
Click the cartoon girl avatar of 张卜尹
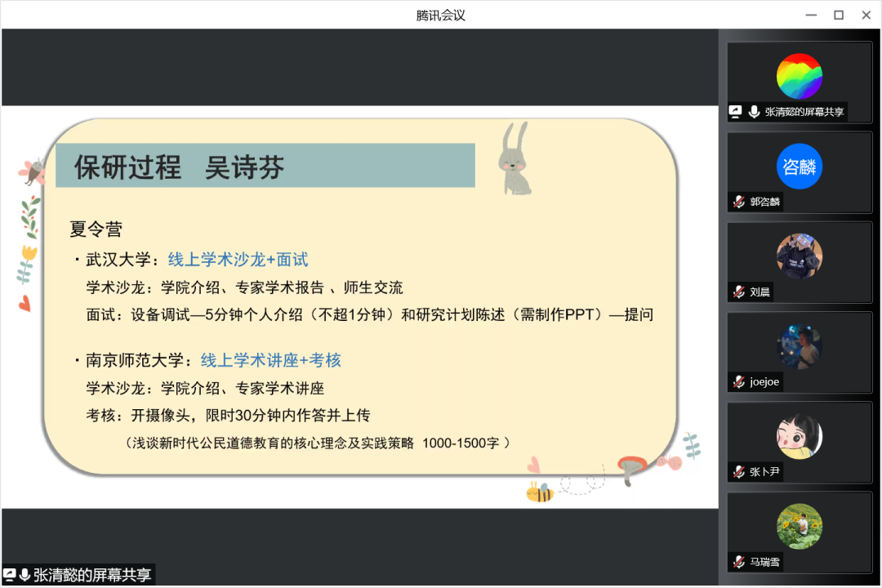pyautogui.click(x=799, y=436)
